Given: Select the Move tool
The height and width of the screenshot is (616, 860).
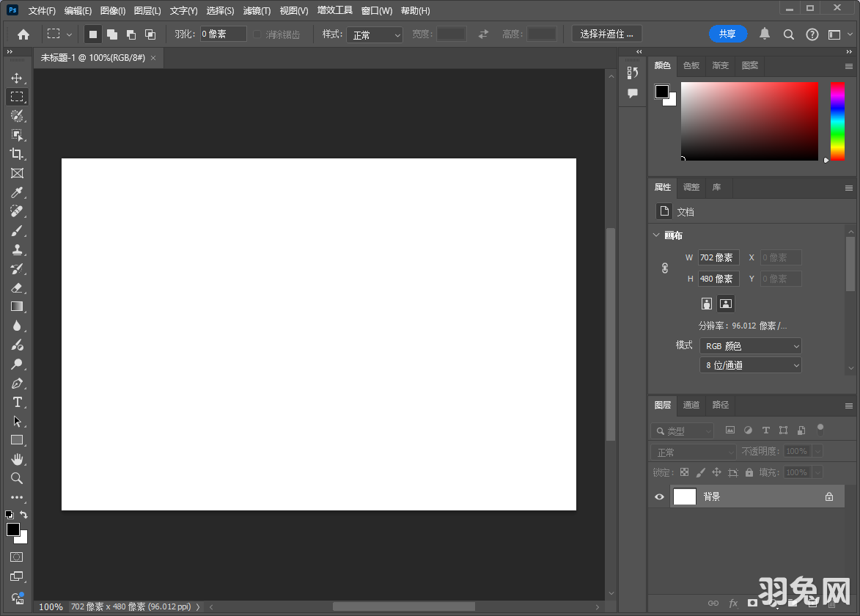Looking at the screenshot, I should [17, 78].
